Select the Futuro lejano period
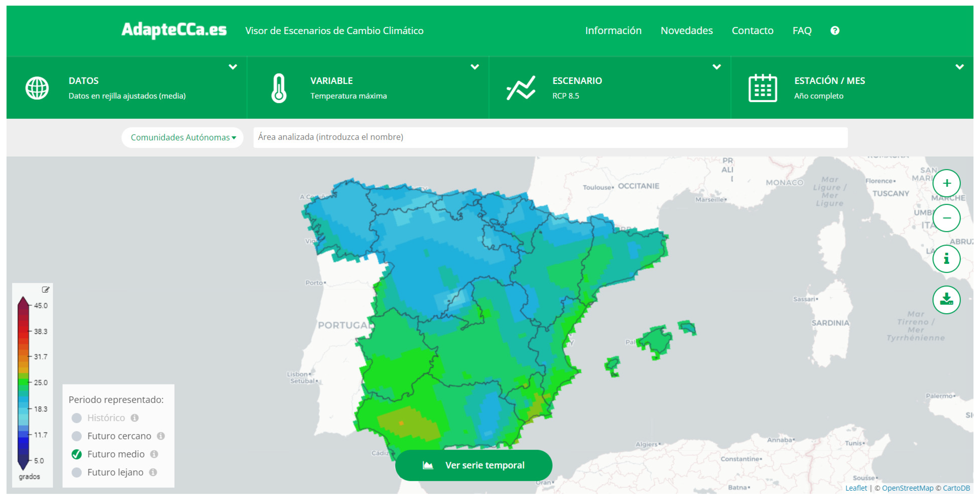The height and width of the screenshot is (501, 980). [x=77, y=472]
